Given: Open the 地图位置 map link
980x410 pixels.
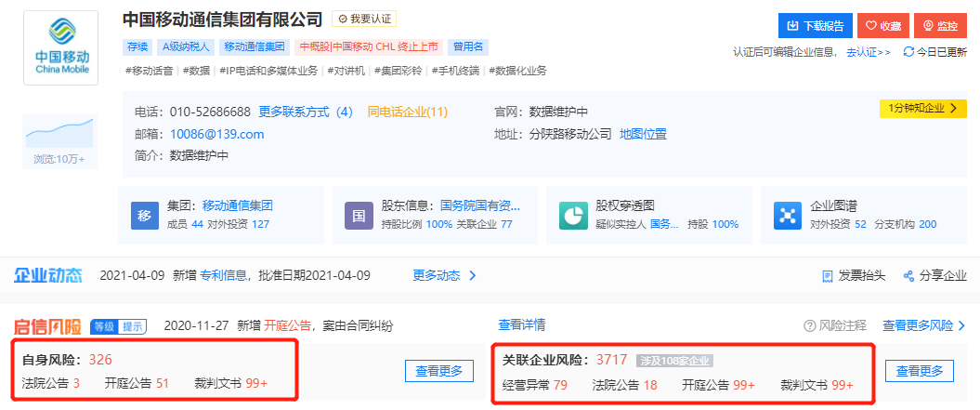Looking at the screenshot, I should [643, 134].
